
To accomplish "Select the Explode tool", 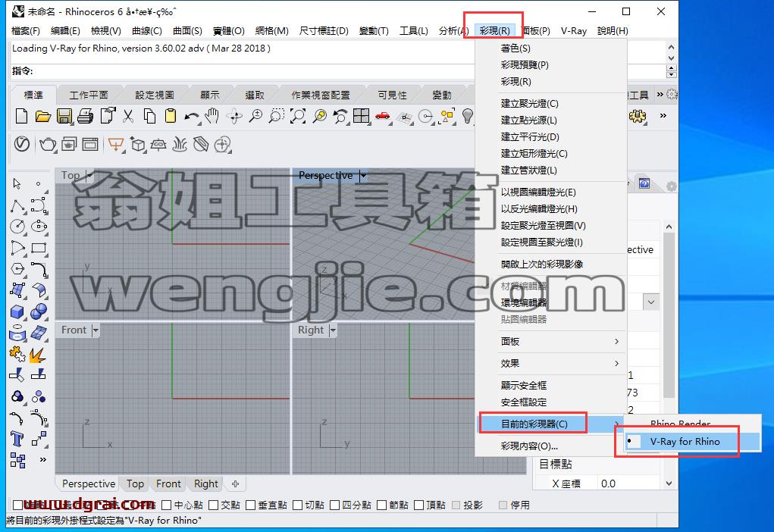I will coord(38,355).
